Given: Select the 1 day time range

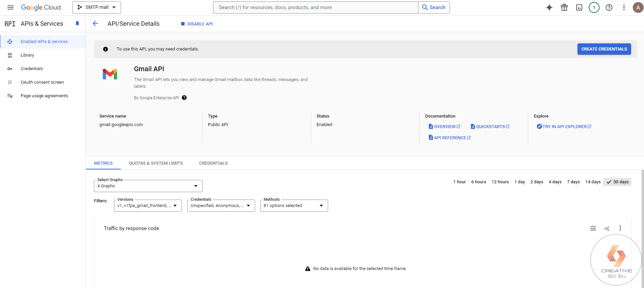Looking at the screenshot, I should pyautogui.click(x=519, y=182).
